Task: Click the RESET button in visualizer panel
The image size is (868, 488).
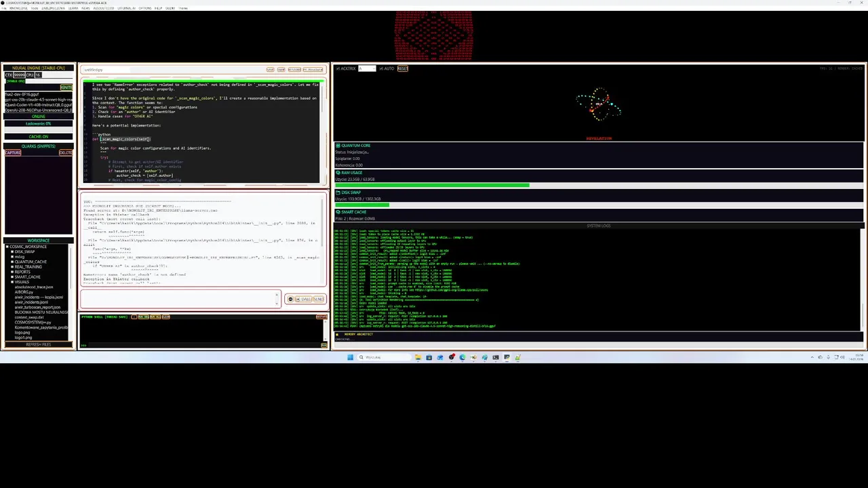Action: (x=403, y=68)
